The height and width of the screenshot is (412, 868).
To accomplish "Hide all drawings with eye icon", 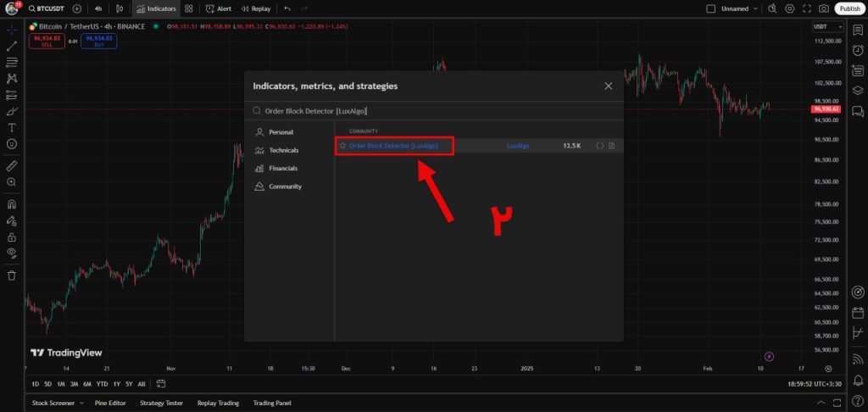I will point(12,253).
